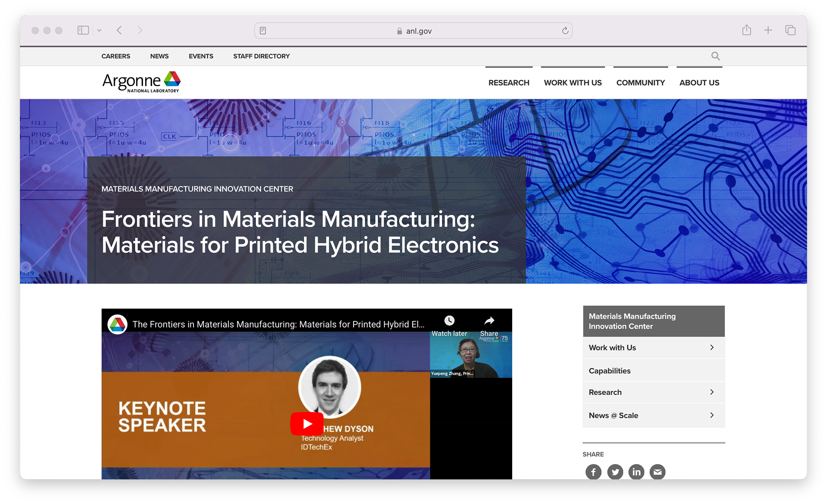Image resolution: width=827 pixels, height=504 pixels.
Task: Open the Community main menu
Action: (640, 82)
